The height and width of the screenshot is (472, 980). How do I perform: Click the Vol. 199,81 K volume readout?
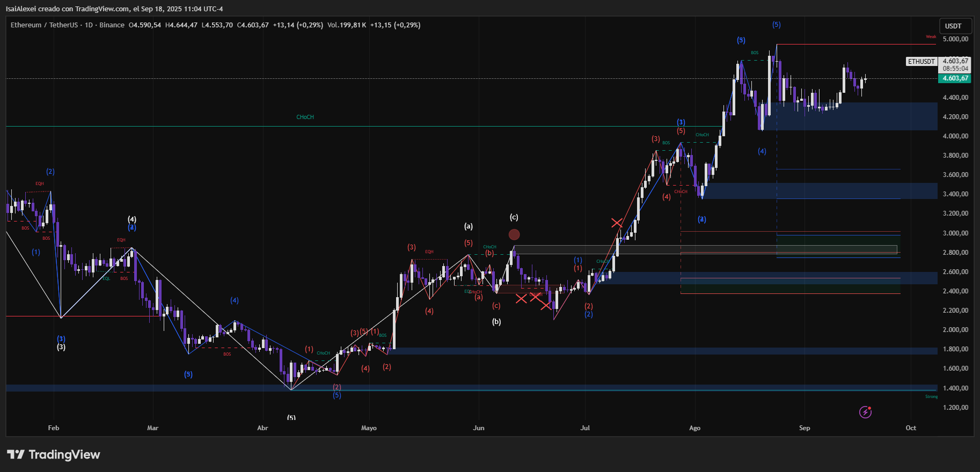coord(347,25)
